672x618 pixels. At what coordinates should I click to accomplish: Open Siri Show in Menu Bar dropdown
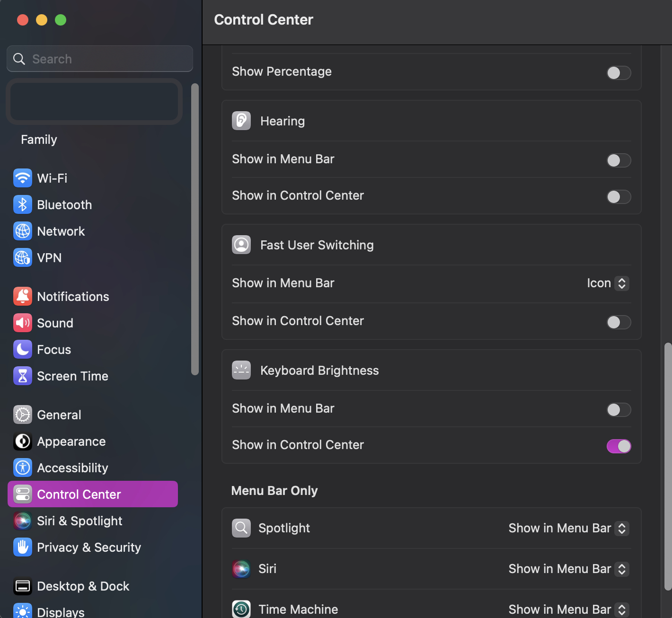coord(569,569)
